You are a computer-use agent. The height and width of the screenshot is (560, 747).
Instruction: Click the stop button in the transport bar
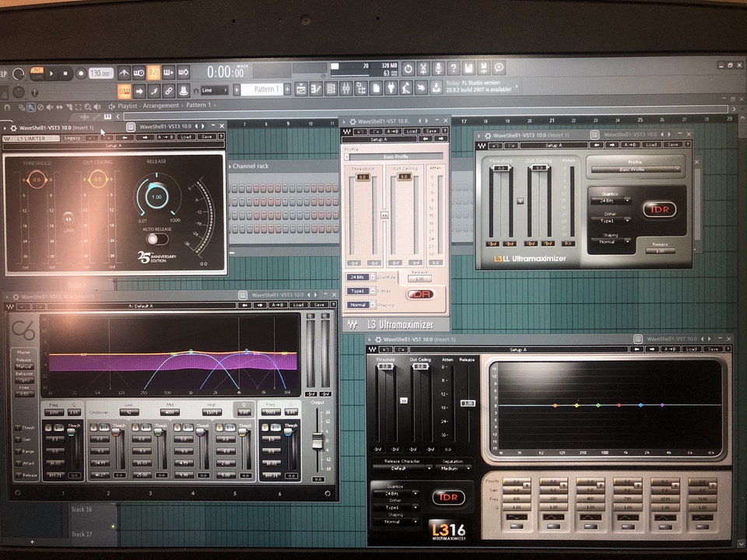[65, 73]
